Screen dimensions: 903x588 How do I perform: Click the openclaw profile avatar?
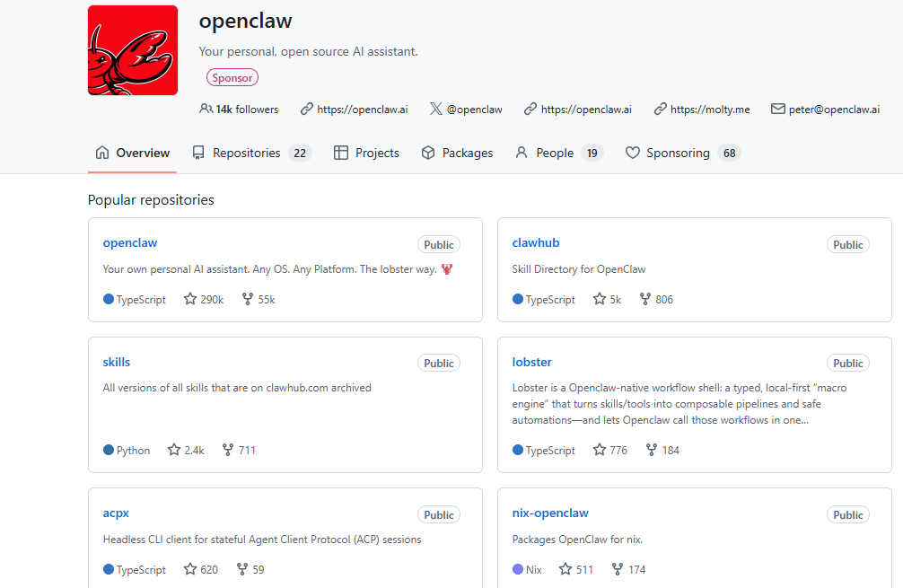click(x=132, y=49)
